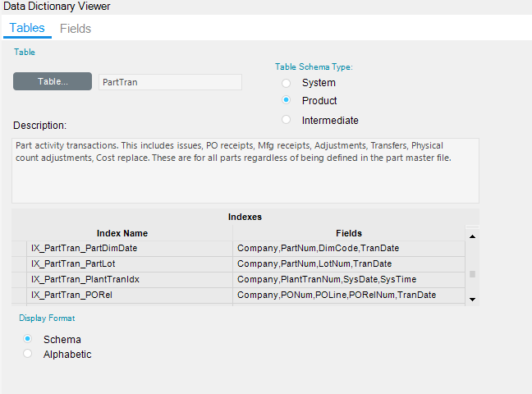Choose Schema display format
The height and width of the screenshot is (394, 532).
click(x=27, y=339)
